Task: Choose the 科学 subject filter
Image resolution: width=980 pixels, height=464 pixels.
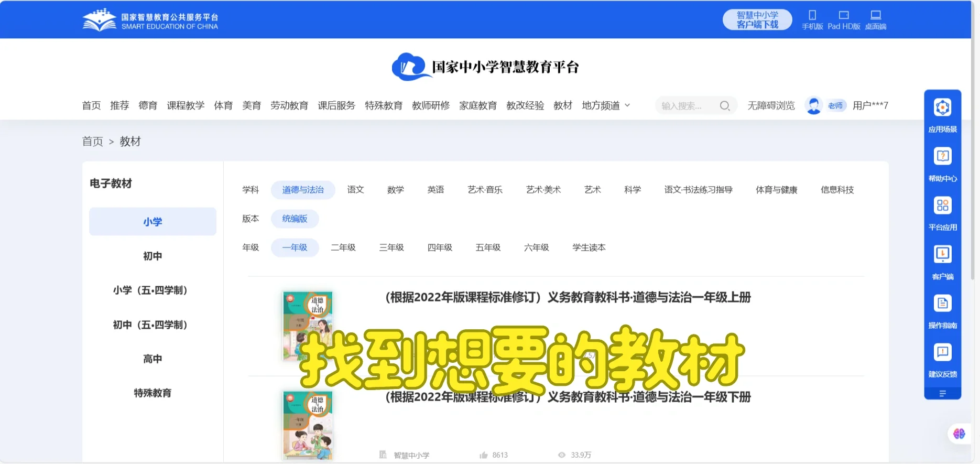Action: [633, 190]
